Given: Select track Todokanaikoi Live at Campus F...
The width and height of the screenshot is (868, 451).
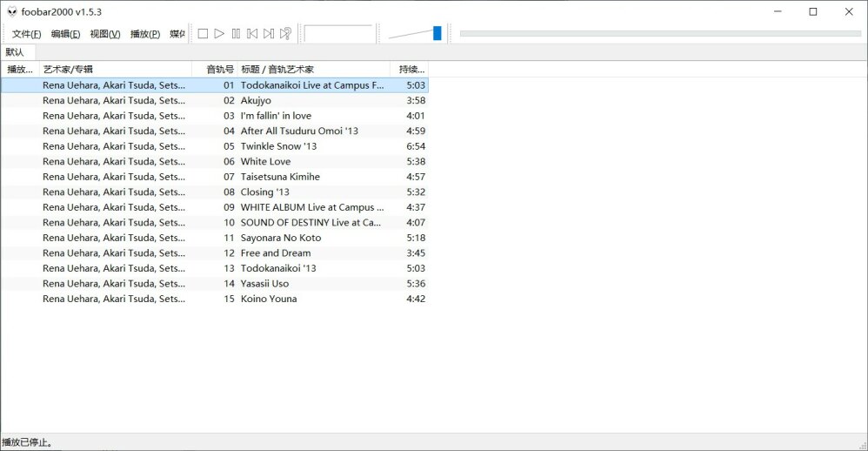Looking at the screenshot, I should (214, 85).
